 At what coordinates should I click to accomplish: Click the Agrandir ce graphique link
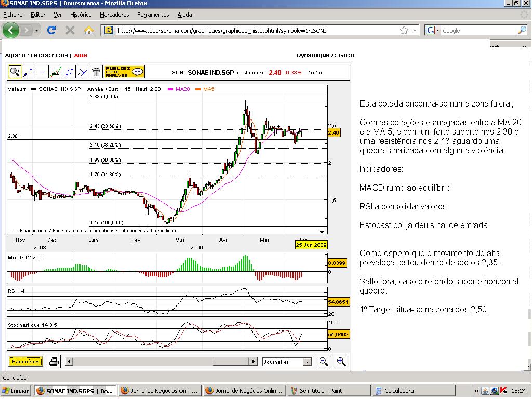click(x=36, y=55)
